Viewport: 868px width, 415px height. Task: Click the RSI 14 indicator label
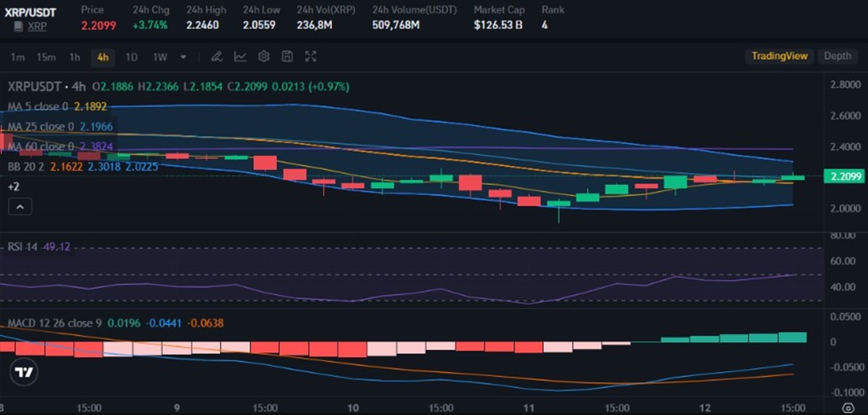24,247
